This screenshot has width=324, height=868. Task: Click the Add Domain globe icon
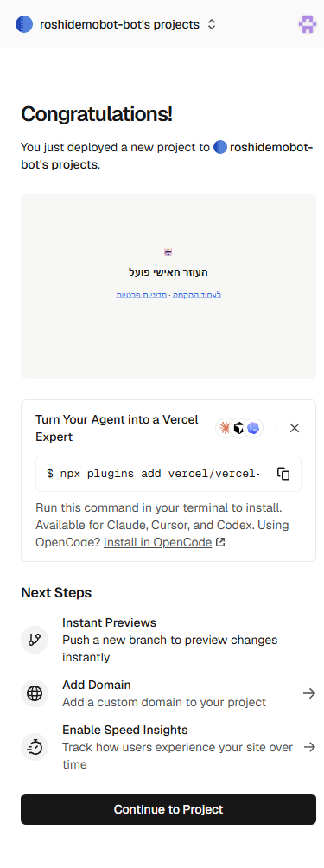coord(35,693)
